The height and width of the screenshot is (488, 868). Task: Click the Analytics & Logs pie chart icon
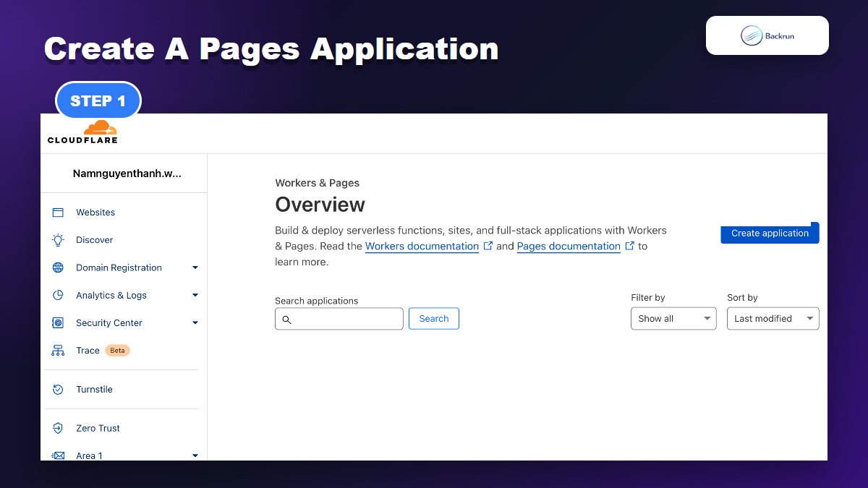pos(58,295)
